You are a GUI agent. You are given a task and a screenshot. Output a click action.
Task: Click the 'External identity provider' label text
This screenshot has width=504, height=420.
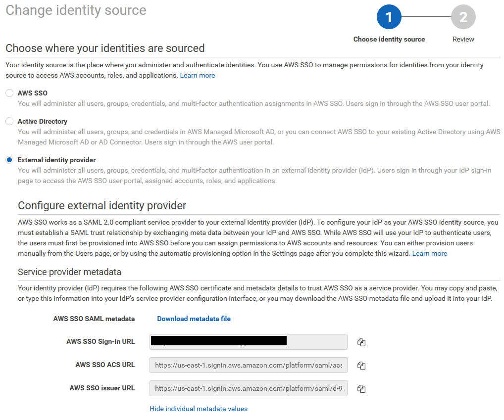56,160
